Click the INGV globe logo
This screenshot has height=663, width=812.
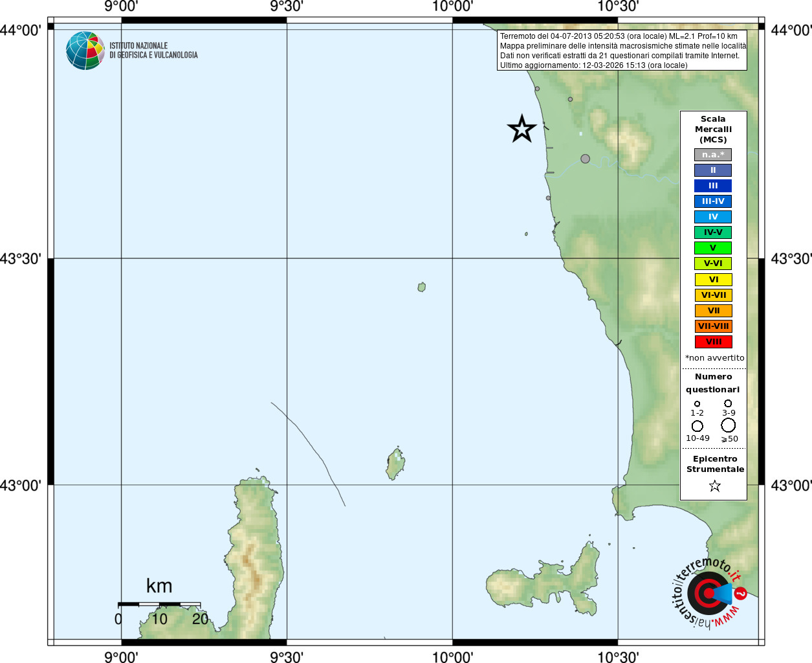pyautogui.click(x=85, y=51)
